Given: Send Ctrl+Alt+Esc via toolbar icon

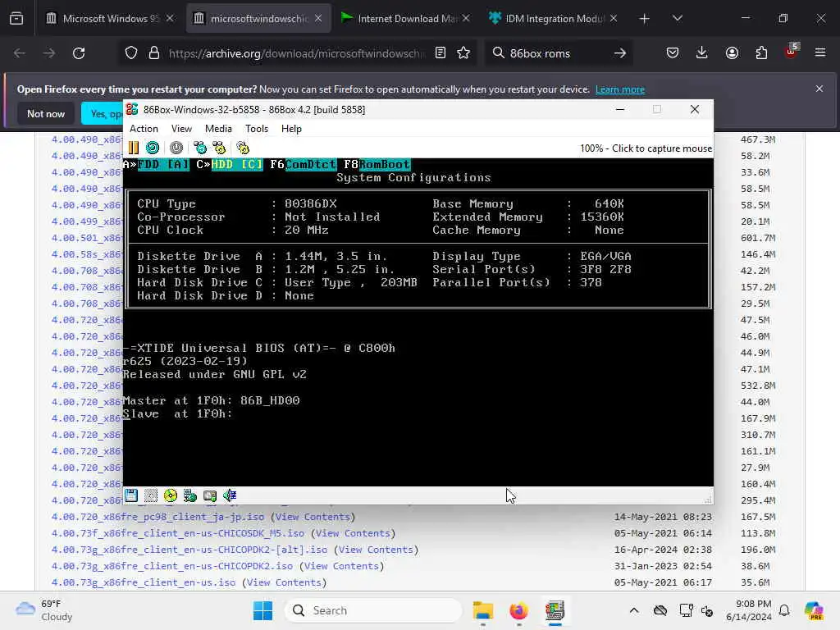Looking at the screenshot, I should 219,148.
